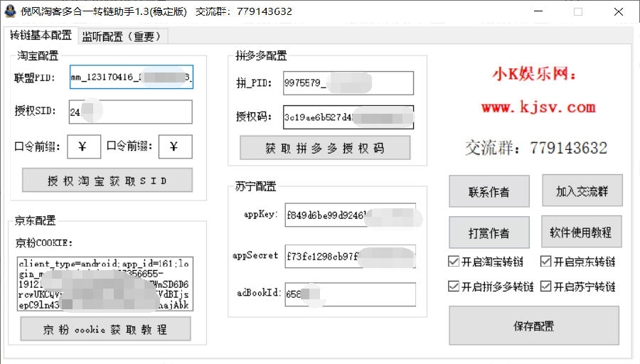This screenshot has height=364, width=640.
Task: Click the penguin app icon in title bar
Action: tap(10, 11)
